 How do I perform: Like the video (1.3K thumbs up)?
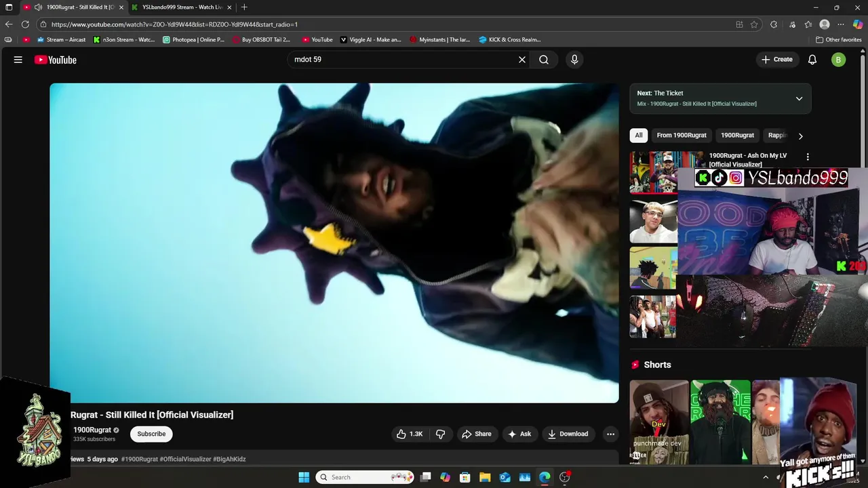click(x=410, y=434)
